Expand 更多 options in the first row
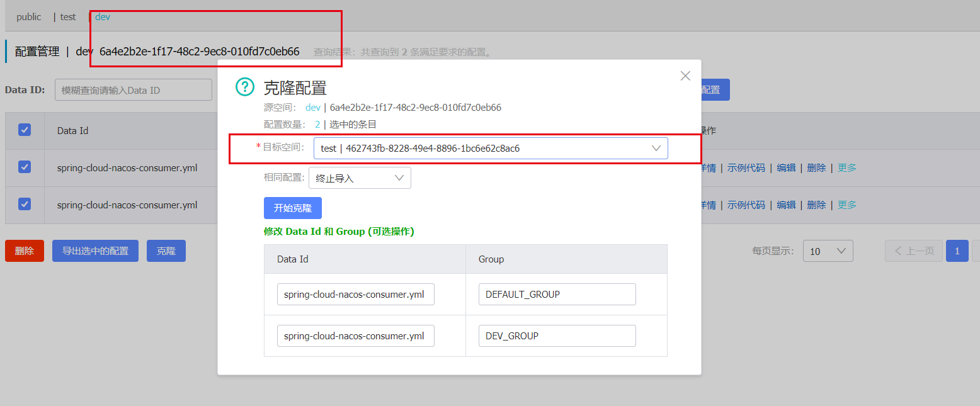This screenshot has height=406, width=980. point(847,168)
